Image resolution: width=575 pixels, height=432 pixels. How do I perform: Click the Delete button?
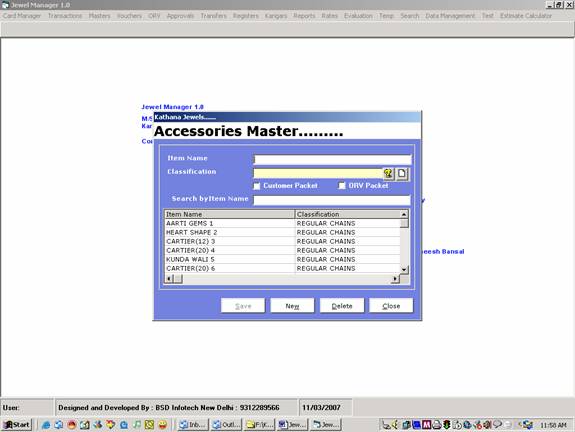[x=342, y=306]
